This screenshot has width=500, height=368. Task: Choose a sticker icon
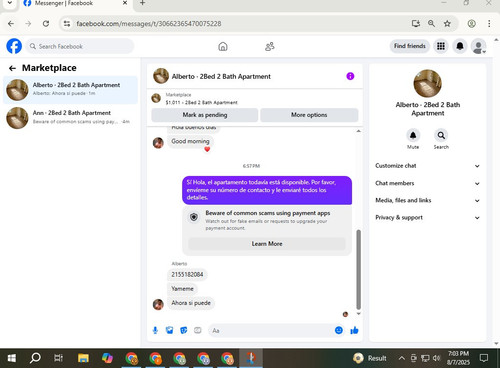183,330
